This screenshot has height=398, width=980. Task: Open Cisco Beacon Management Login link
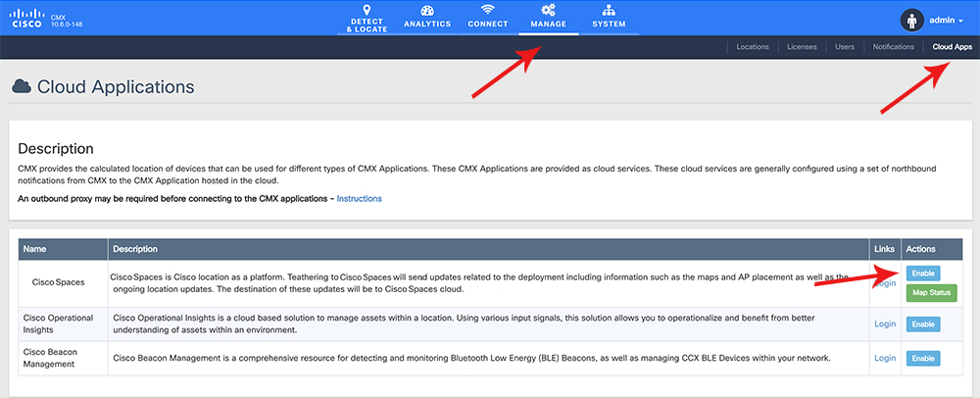(x=885, y=358)
